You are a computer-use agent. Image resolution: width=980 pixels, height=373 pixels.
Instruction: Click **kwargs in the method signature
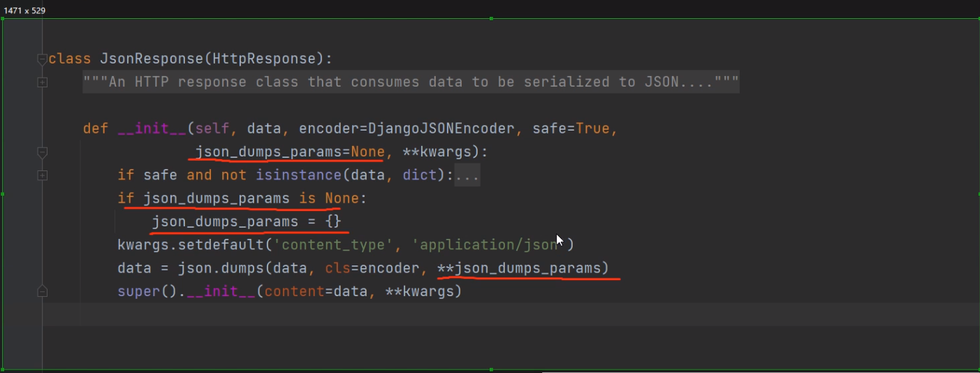(437, 152)
